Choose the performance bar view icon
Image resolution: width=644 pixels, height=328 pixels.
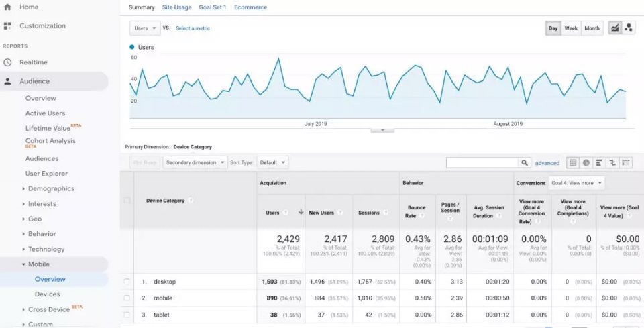tap(599, 162)
